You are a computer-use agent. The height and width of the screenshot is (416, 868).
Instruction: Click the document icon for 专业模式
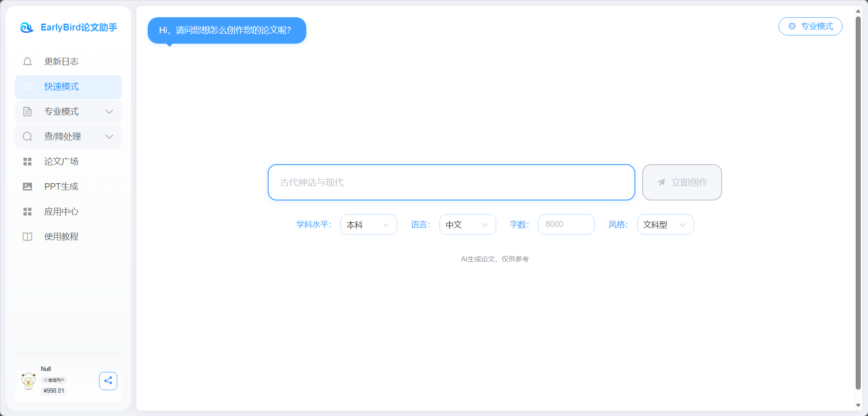click(27, 111)
